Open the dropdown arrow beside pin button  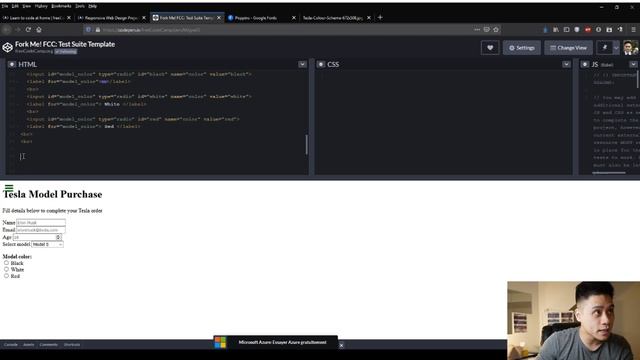(616, 48)
